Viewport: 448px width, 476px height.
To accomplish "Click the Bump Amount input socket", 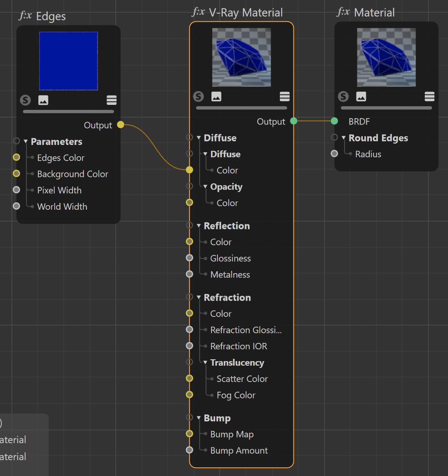I will (x=190, y=450).
